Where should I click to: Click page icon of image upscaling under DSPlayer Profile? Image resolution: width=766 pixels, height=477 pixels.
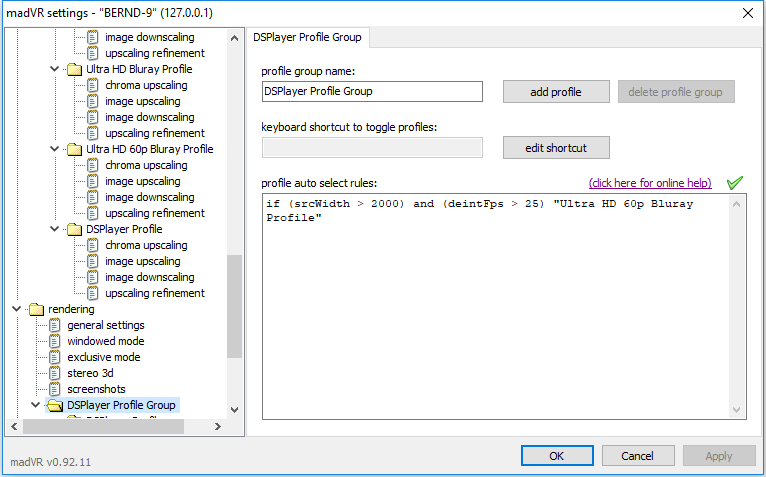pos(93,261)
